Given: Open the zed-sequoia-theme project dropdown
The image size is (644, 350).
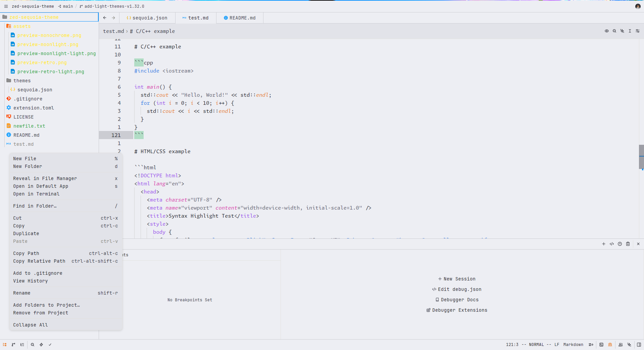Looking at the screenshot, I should [x=33, y=6].
